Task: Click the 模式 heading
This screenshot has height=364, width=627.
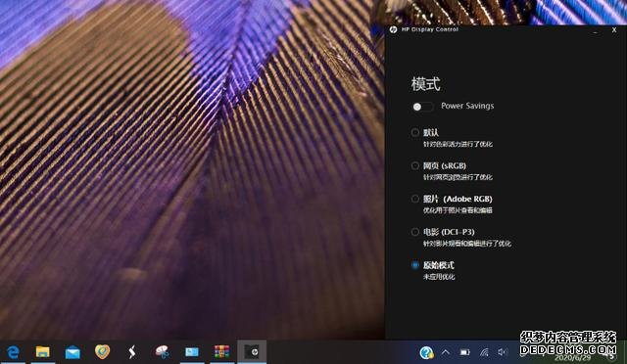Action: point(426,84)
